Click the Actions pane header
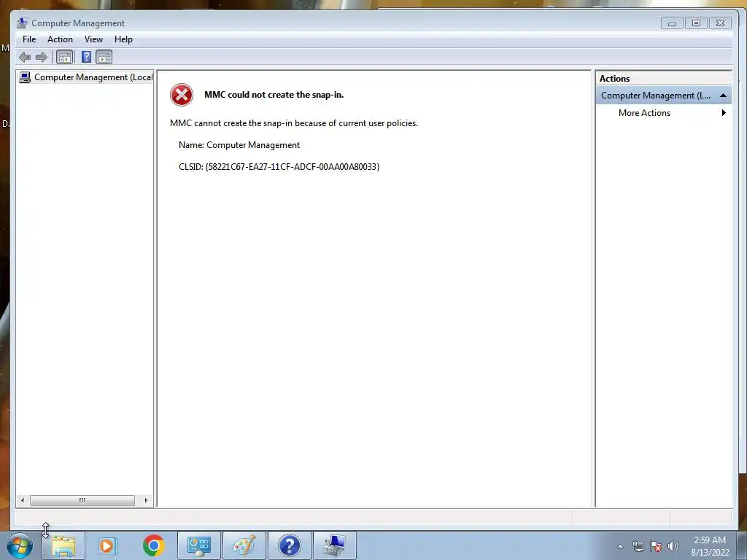The height and width of the screenshot is (560, 747). click(x=664, y=79)
